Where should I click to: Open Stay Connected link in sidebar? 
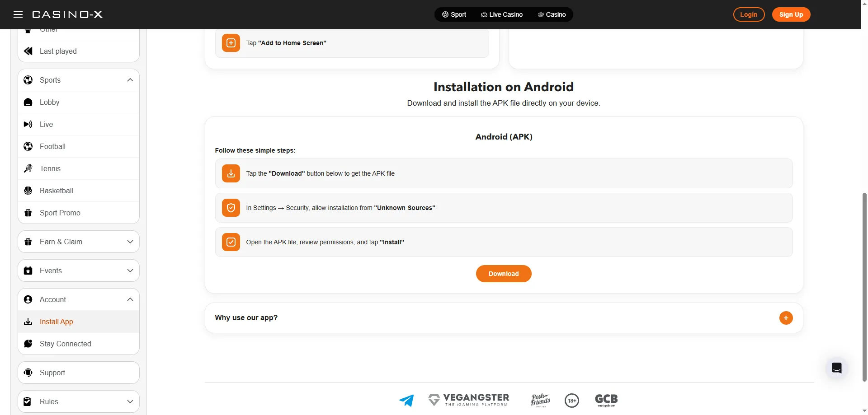(79, 344)
